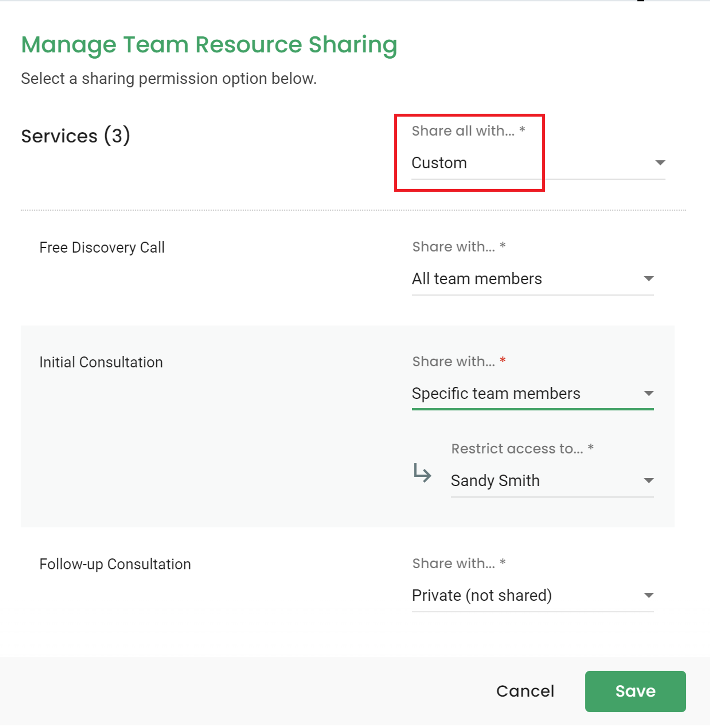
Task: Open the 'Share all with...' Custom dropdown
Action: [x=538, y=163]
